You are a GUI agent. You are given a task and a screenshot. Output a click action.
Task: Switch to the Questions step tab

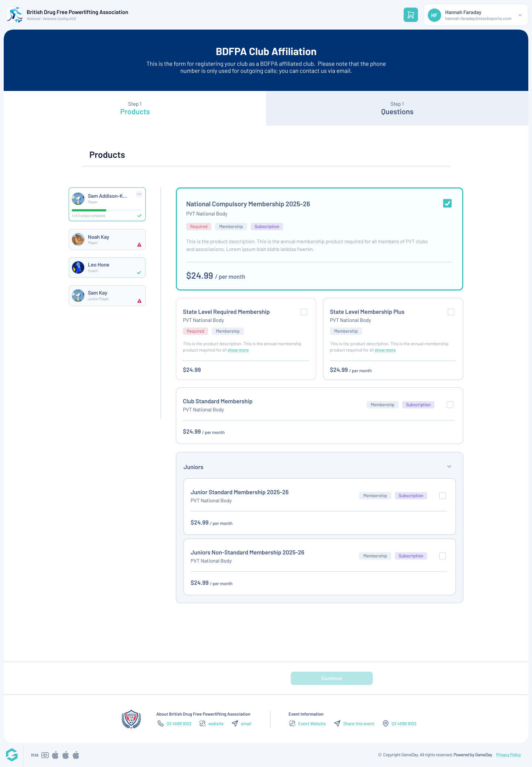point(397,108)
